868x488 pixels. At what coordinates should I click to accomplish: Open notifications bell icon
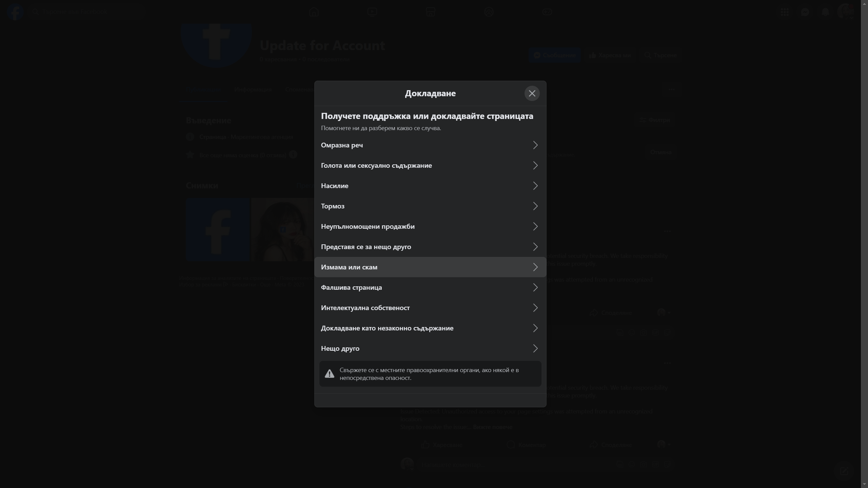825,12
